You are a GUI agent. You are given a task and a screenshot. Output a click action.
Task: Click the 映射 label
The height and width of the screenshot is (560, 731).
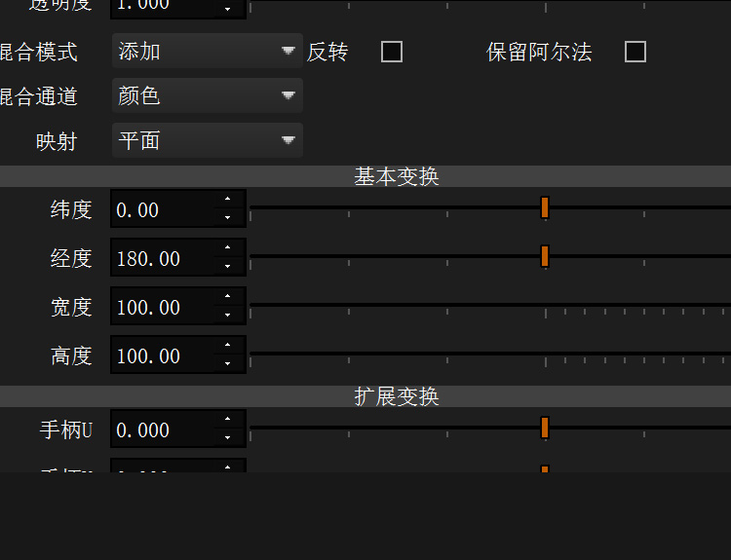pyautogui.click(x=57, y=141)
